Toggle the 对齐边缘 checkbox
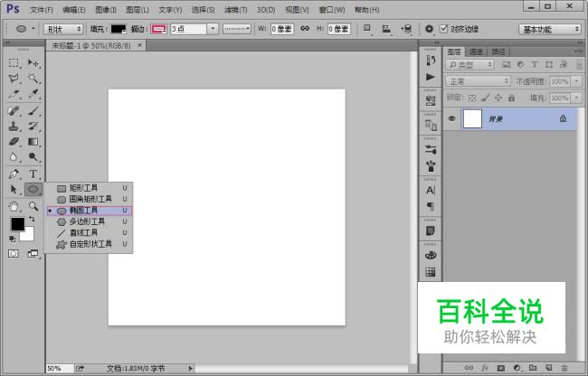 [x=444, y=29]
